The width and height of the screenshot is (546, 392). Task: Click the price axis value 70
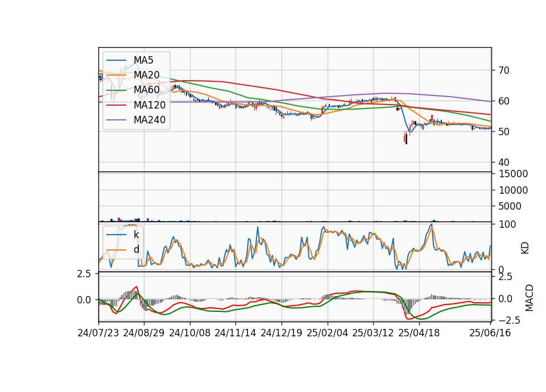(504, 70)
